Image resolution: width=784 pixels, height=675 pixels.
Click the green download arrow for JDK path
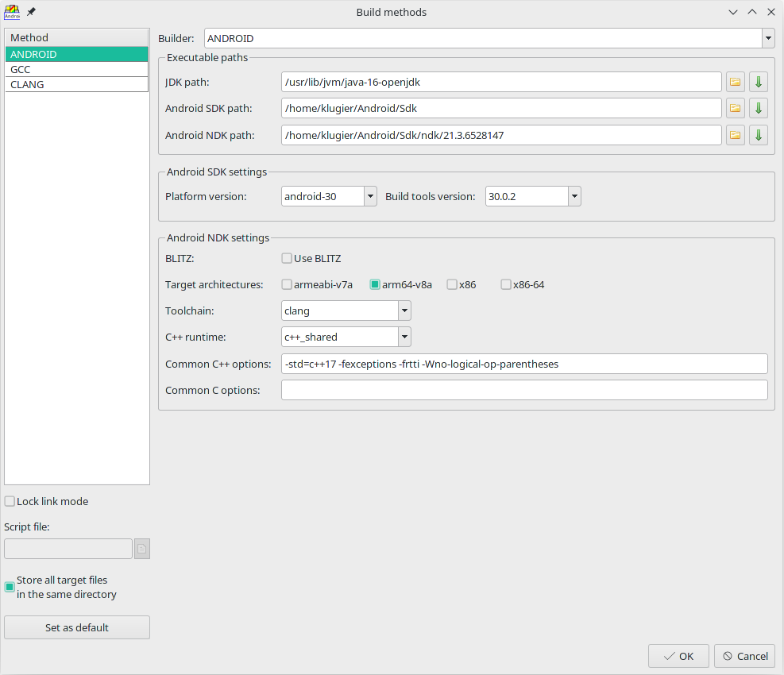click(759, 82)
